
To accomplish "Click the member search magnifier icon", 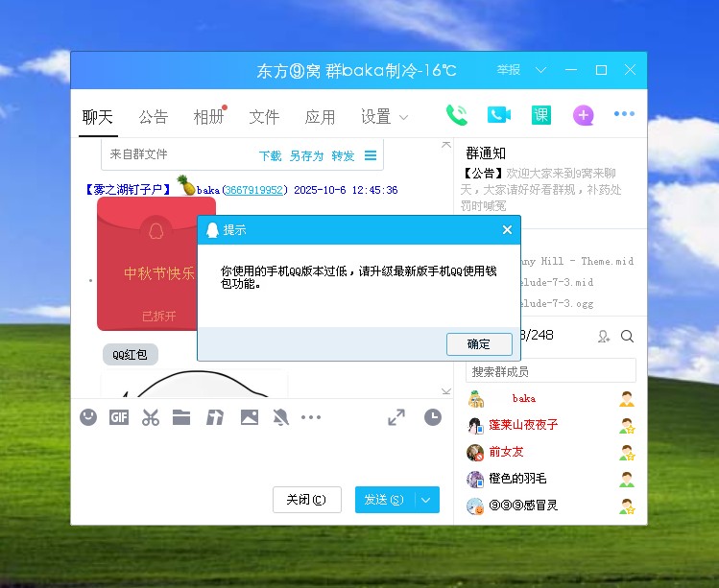I will (627, 337).
